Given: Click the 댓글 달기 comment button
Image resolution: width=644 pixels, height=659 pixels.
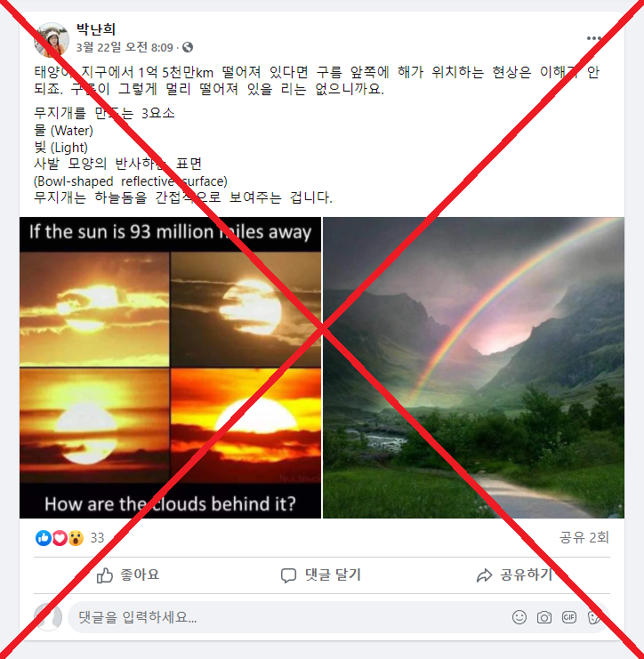Looking at the screenshot, I should (x=321, y=575).
